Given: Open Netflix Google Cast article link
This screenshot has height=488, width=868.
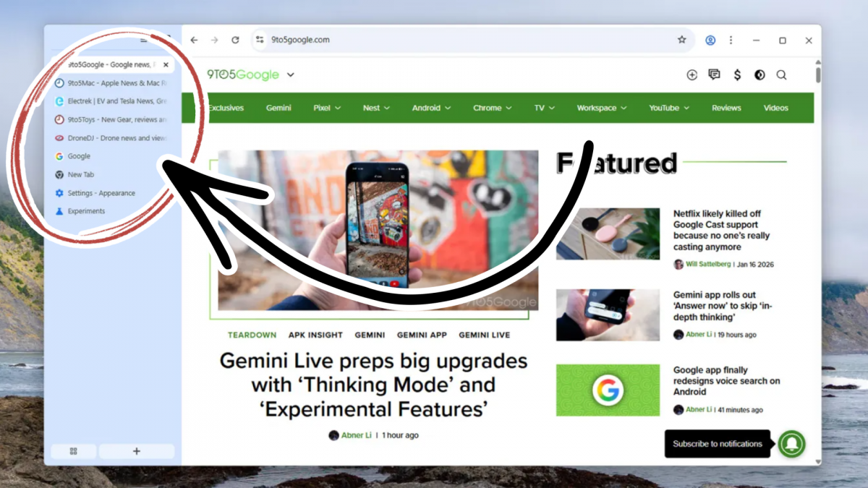Looking at the screenshot, I should click(x=721, y=230).
